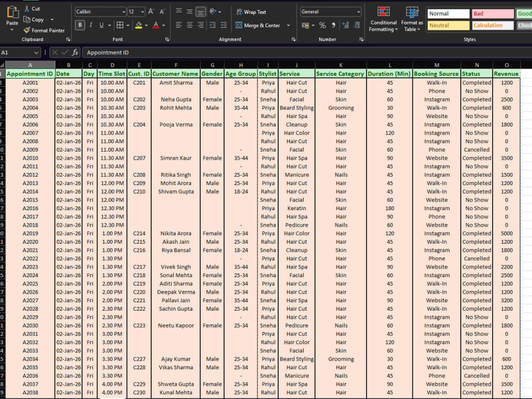
Task: Click the Decrease Decimal icon
Action: point(356,25)
